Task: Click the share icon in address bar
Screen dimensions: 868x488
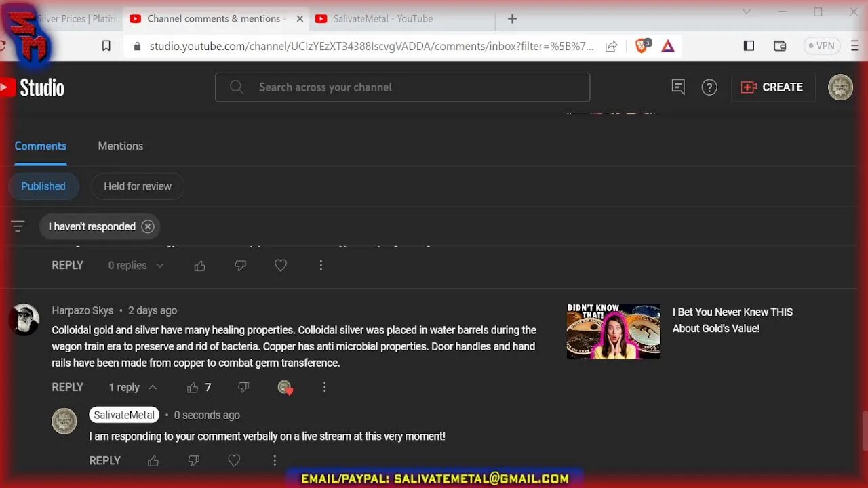Action: pyautogui.click(x=611, y=46)
